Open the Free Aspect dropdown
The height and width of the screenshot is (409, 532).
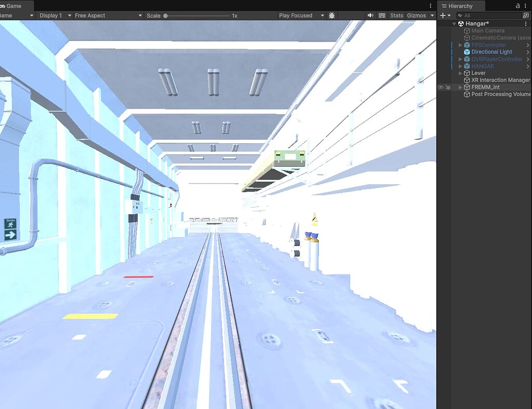pyautogui.click(x=104, y=16)
